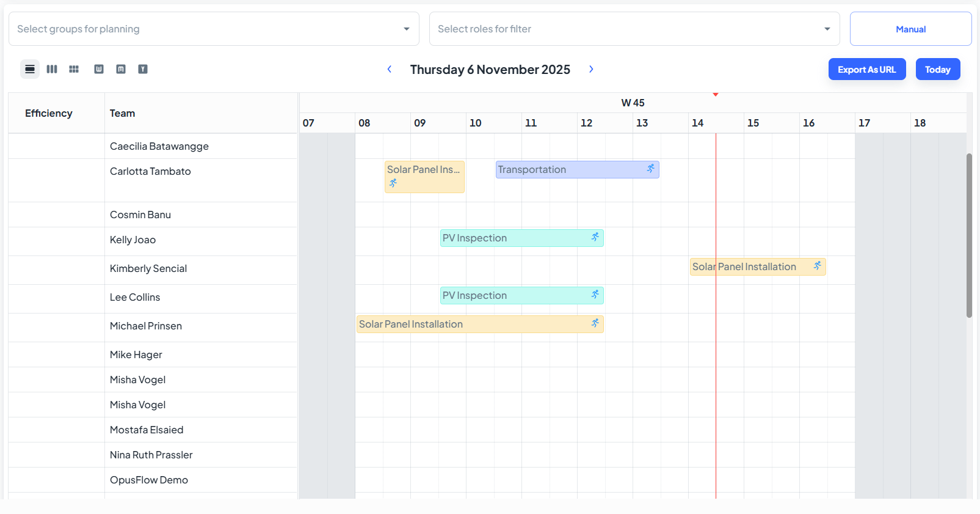Image resolution: width=980 pixels, height=514 pixels.
Task: Open the Select groups for planning dropdown
Action: pos(214,29)
